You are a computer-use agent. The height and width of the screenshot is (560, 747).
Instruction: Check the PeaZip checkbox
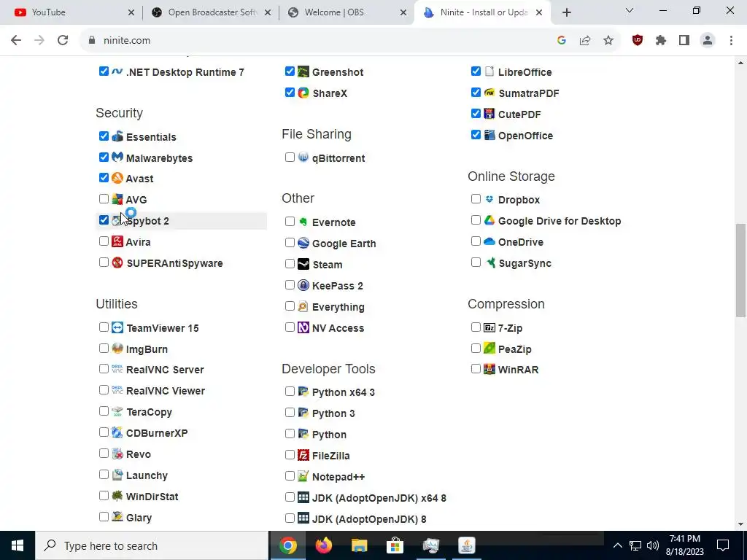click(476, 348)
